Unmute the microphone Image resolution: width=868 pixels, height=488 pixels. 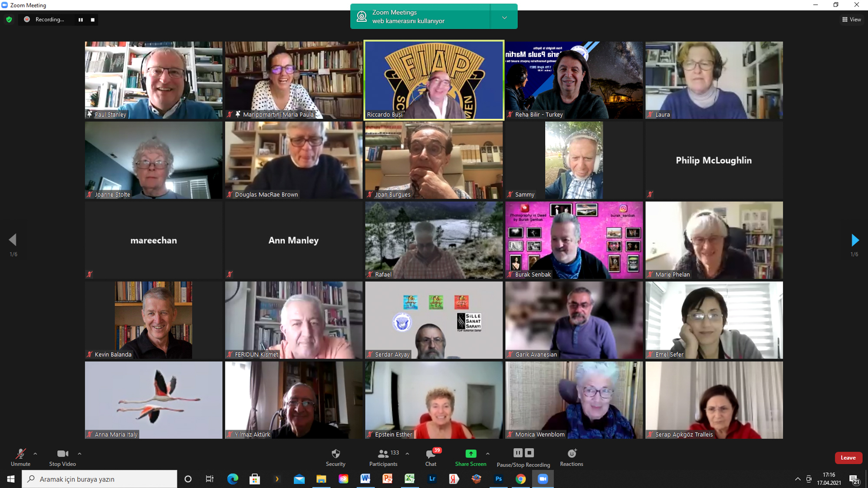point(20,454)
